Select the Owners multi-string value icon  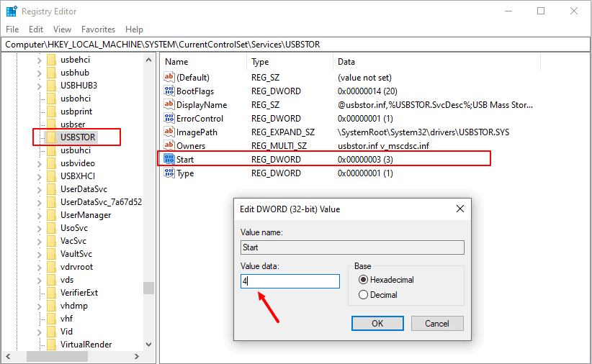pyautogui.click(x=169, y=145)
